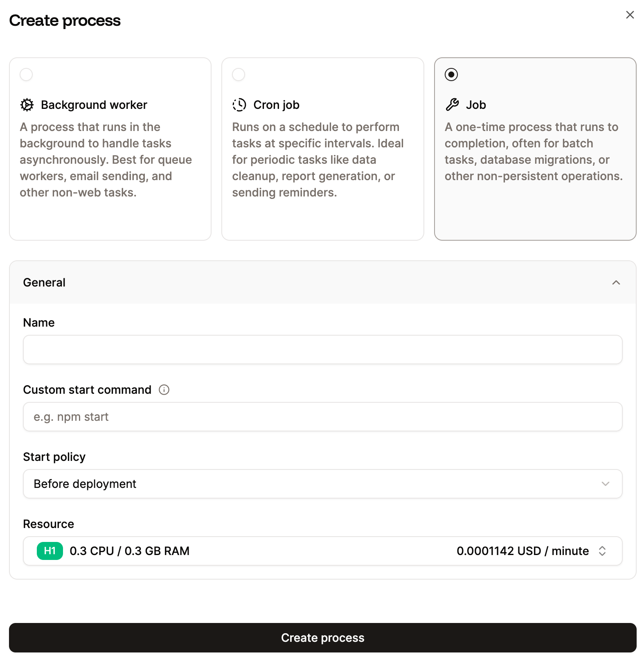Screen dimensions: 644x659
Task: Select the Cron job radio button
Action: [x=239, y=74]
